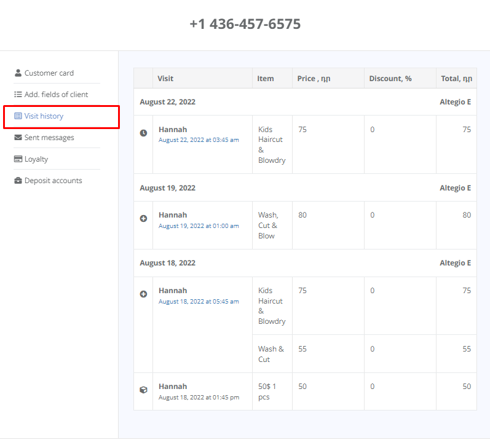
Task: Click the clock icon on August 22 visit
Action: tap(143, 133)
